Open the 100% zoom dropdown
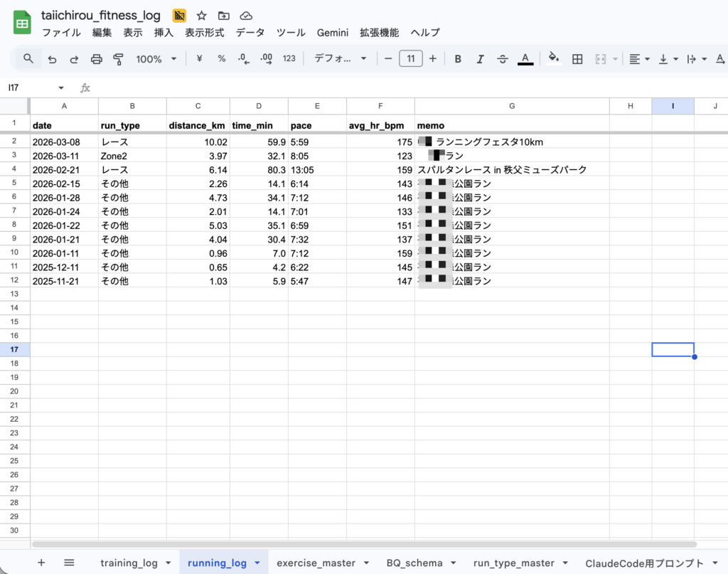This screenshot has height=574, width=728. tap(154, 59)
